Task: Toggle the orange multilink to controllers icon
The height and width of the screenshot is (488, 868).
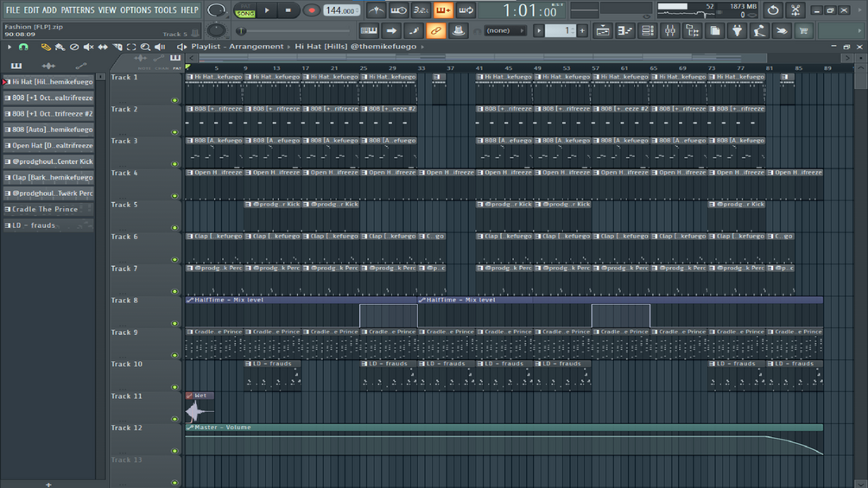Action: [435, 31]
